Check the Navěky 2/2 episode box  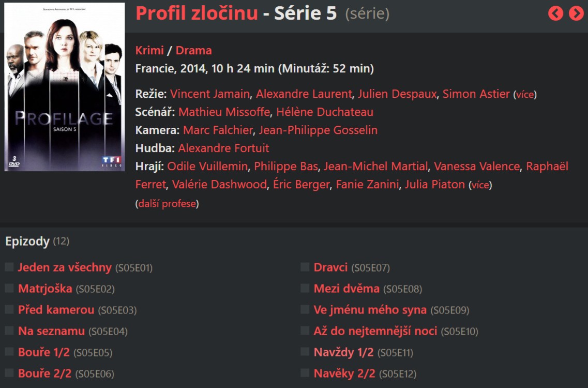pyautogui.click(x=305, y=373)
